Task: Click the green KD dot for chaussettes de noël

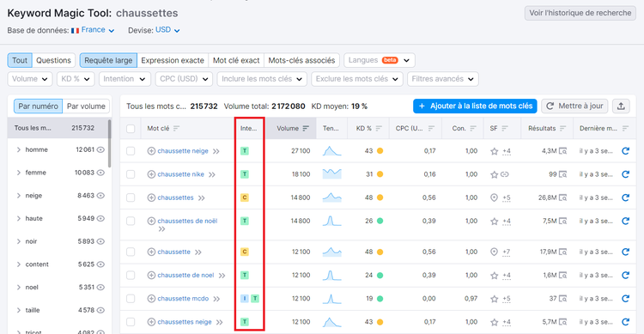Action: pyautogui.click(x=380, y=221)
